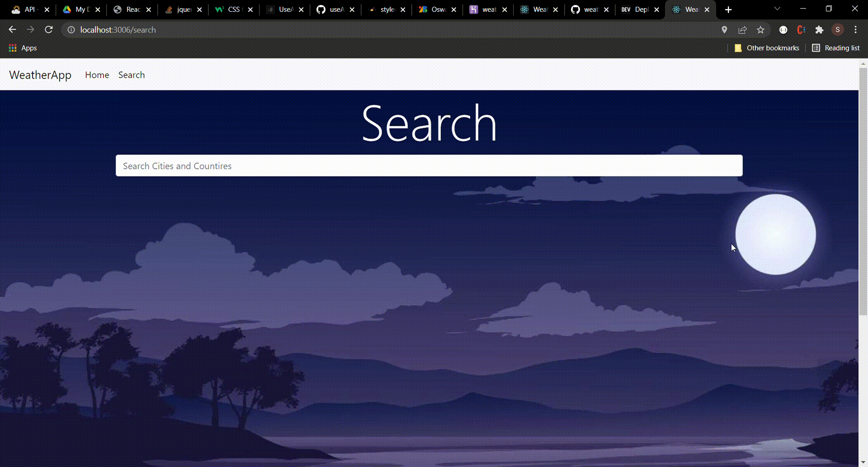Open the Search page link in navbar
Screen dimensions: 868x467
click(x=131, y=75)
